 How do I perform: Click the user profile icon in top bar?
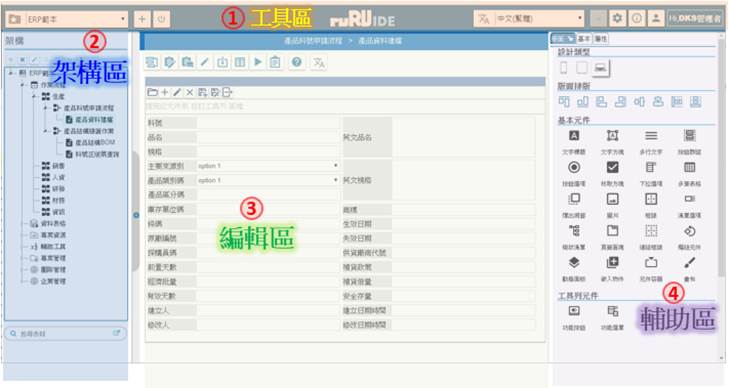(656, 19)
